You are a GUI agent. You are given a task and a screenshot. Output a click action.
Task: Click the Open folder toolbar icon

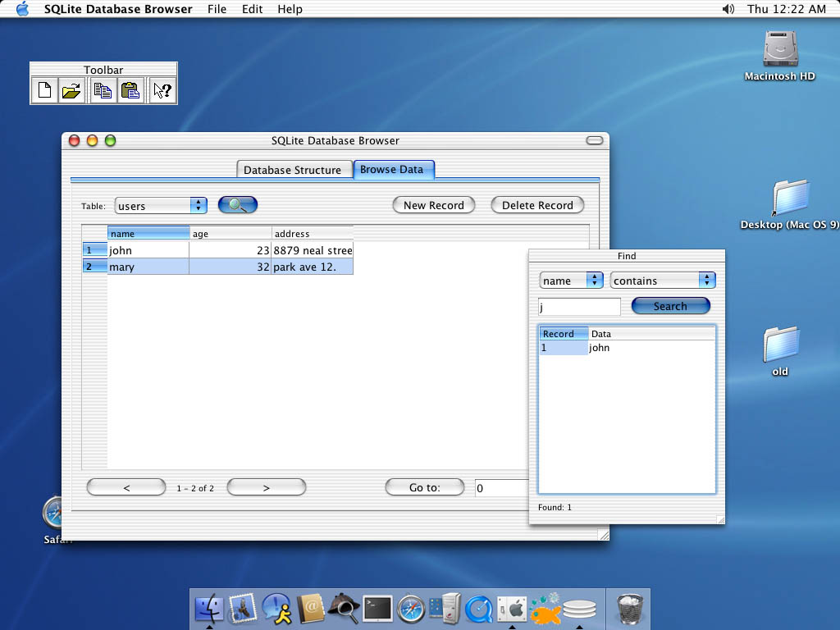coord(71,90)
